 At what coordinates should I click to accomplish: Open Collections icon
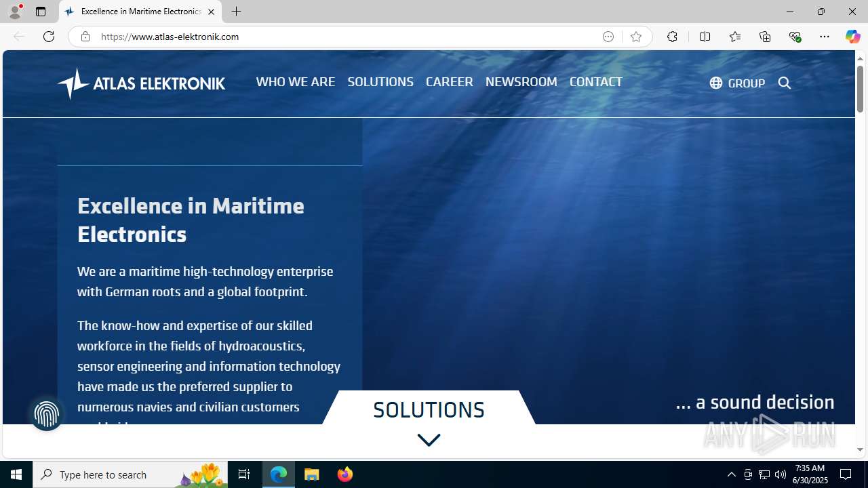[765, 37]
